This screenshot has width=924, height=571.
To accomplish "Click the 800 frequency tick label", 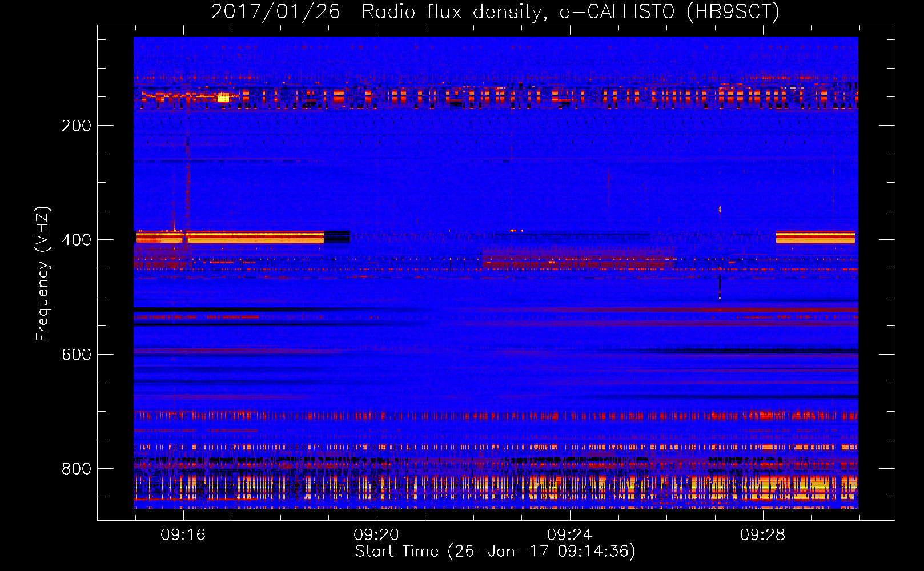I will (77, 469).
